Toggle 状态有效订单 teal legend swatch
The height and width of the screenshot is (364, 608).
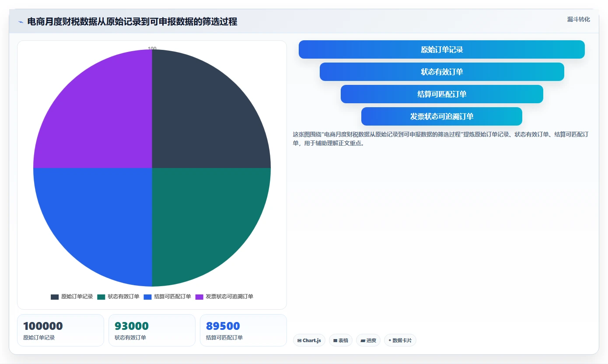(101, 297)
